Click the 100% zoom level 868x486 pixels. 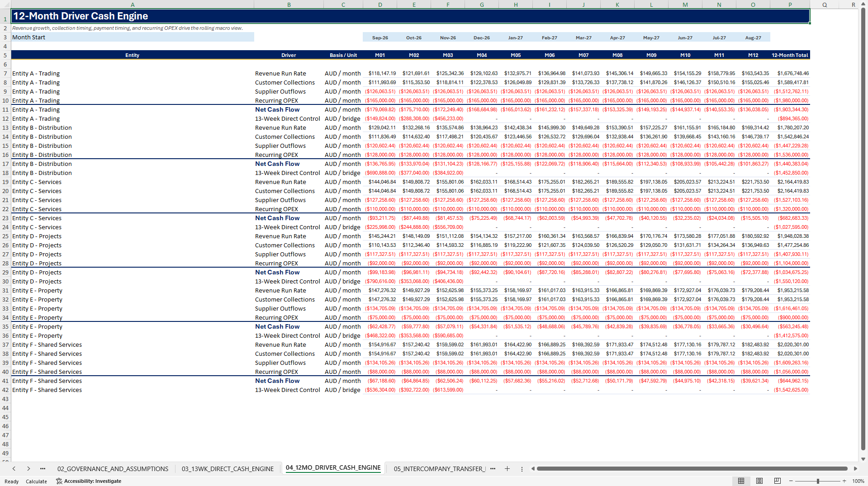[858, 481]
